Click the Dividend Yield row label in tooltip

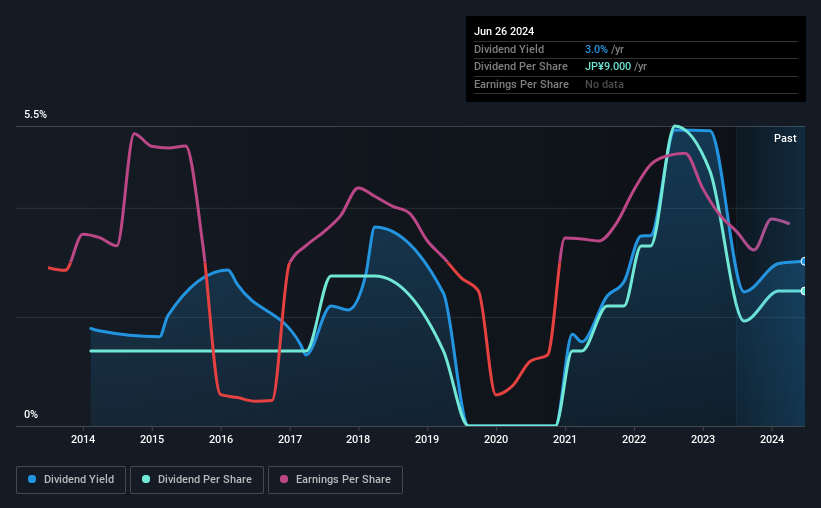pyautogui.click(x=509, y=49)
